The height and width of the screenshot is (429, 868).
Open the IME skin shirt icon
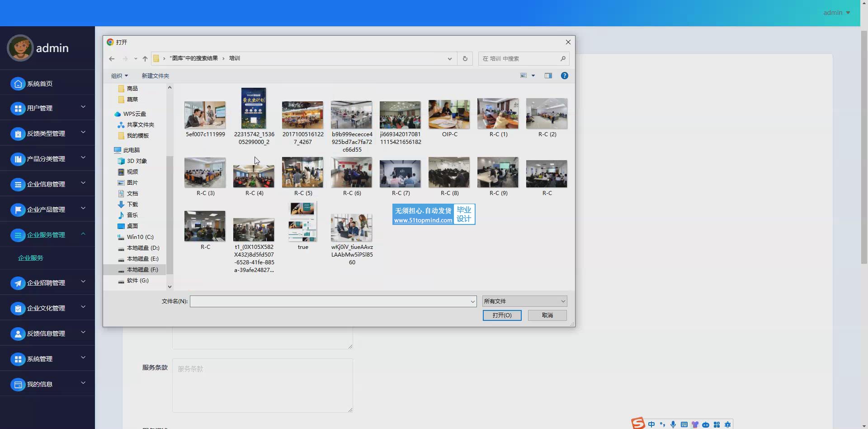pos(695,424)
